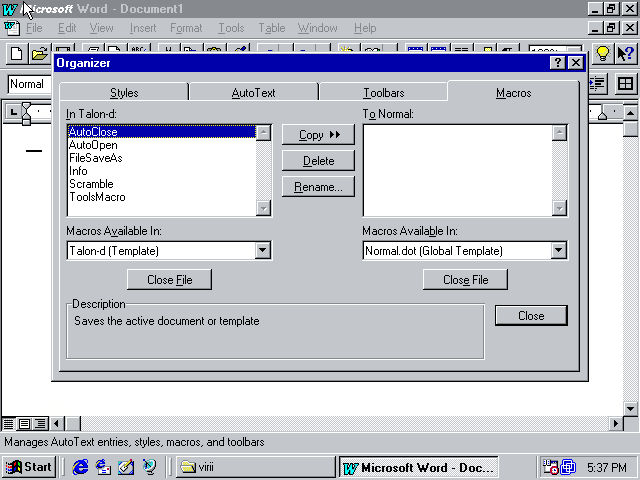Open the View menu in Word
640x480 pixels.
[x=102, y=28]
